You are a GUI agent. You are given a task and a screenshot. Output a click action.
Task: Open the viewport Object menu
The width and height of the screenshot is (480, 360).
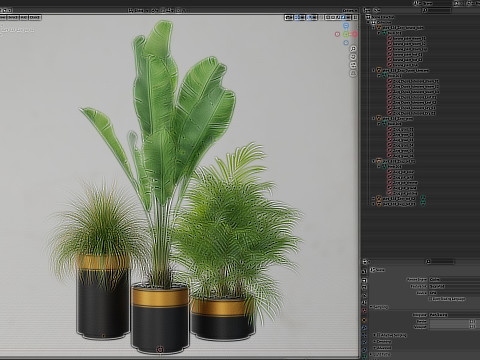(35, 17)
